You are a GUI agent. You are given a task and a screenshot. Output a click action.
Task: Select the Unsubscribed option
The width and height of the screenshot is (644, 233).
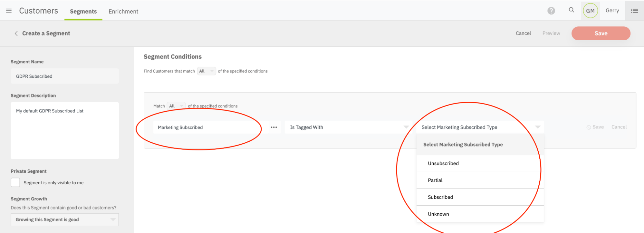point(480,163)
